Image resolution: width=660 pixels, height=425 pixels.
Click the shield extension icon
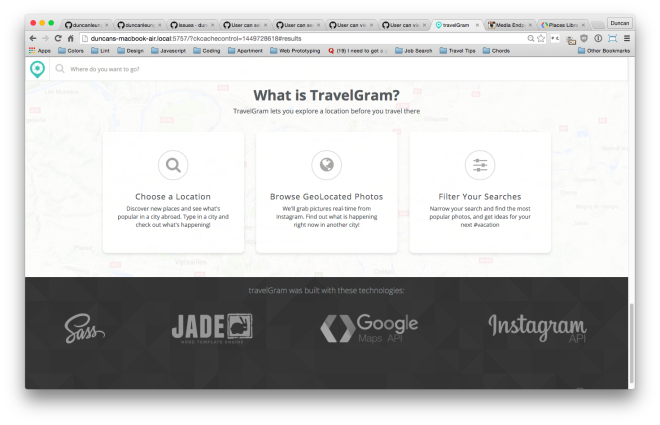click(584, 38)
